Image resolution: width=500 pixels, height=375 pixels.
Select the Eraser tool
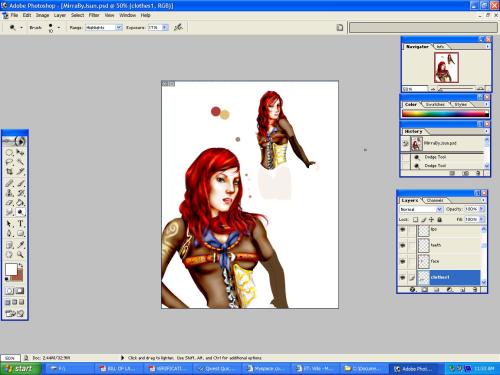(x=9, y=202)
